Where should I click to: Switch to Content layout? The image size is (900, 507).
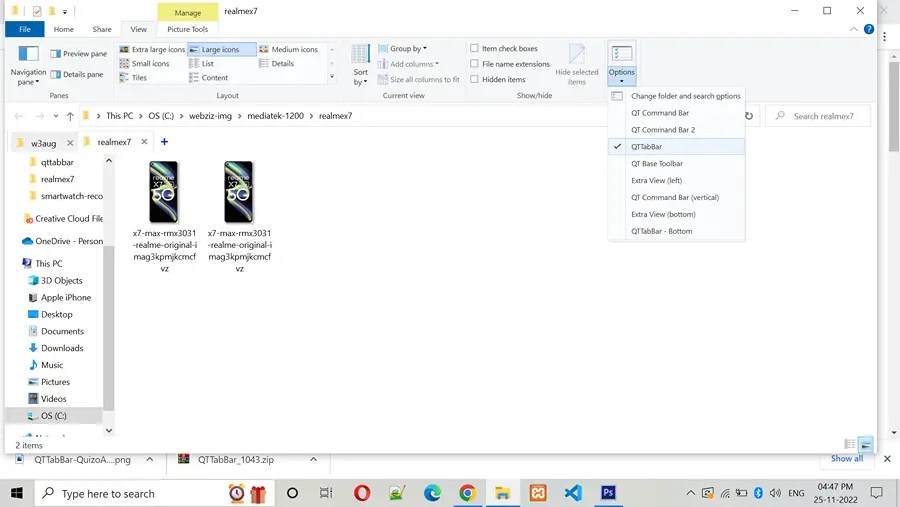point(208,78)
